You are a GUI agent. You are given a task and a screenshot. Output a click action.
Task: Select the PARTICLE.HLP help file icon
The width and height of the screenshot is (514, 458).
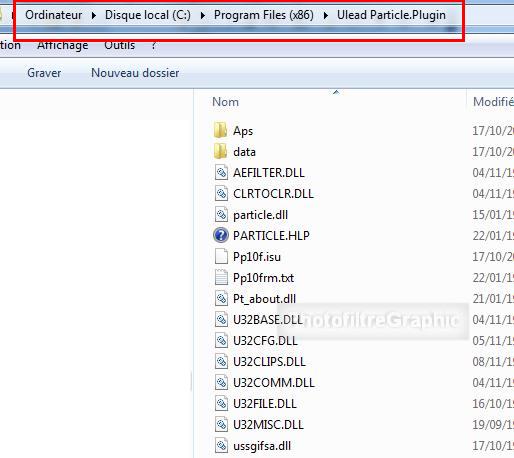click(x=221, y=235)
